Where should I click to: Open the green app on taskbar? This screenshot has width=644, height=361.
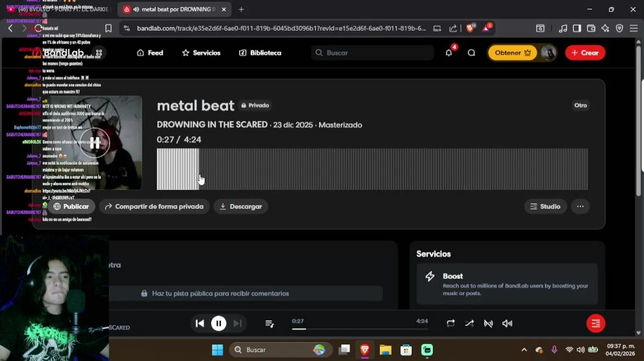pyautogui.click(x=427, y=350)
